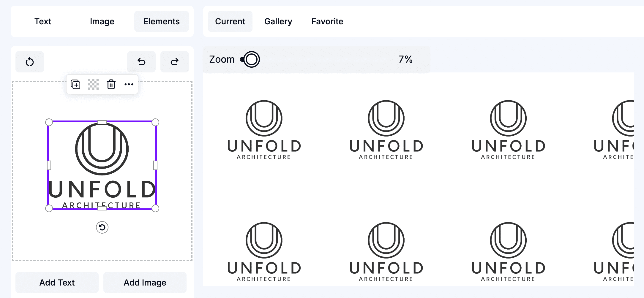The image size is (644, 298).
Task: Delete the selected element with trash icon
Action: click(x=111, y=84)
